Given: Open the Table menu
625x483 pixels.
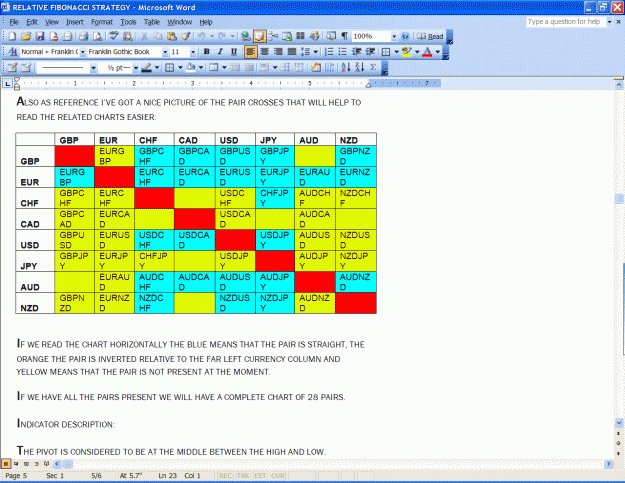Looking at the screenshot, I should click(x=152, y=22).
